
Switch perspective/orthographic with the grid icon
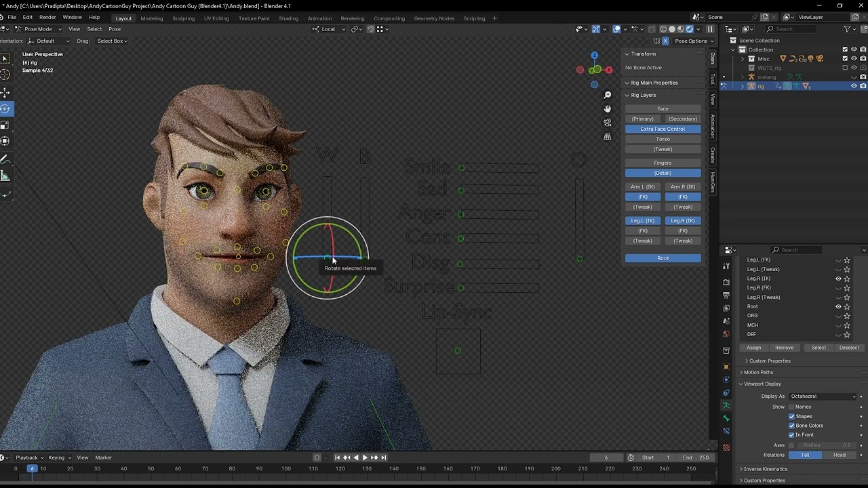(608, 136)
